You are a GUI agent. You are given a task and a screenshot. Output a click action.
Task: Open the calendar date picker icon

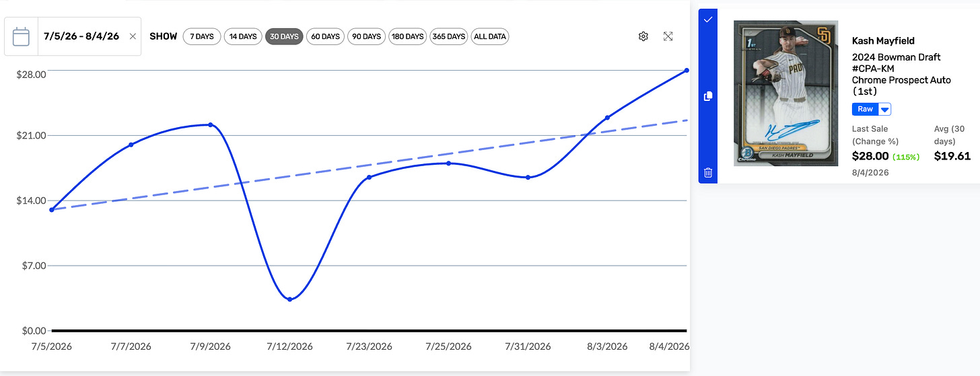tap(20, 36)
